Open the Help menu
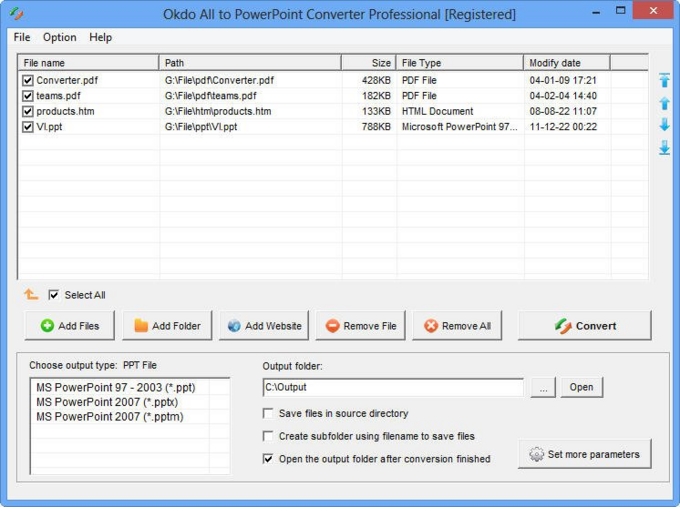Image resolution: width=680 pixels, height=516 pixels. [100, 37]
